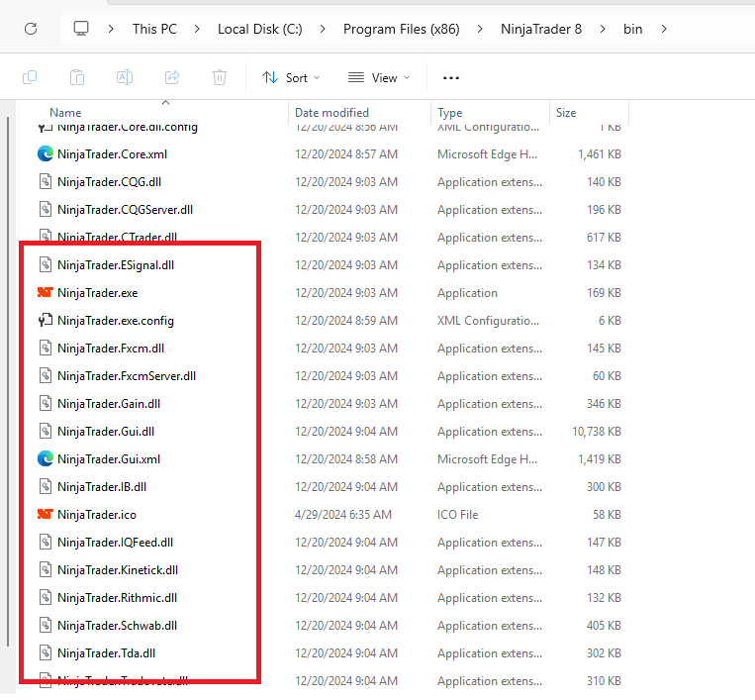Navigate to NinjaTrader 8 breadcrumb
The image size is (755, 700).
[541, 29]
